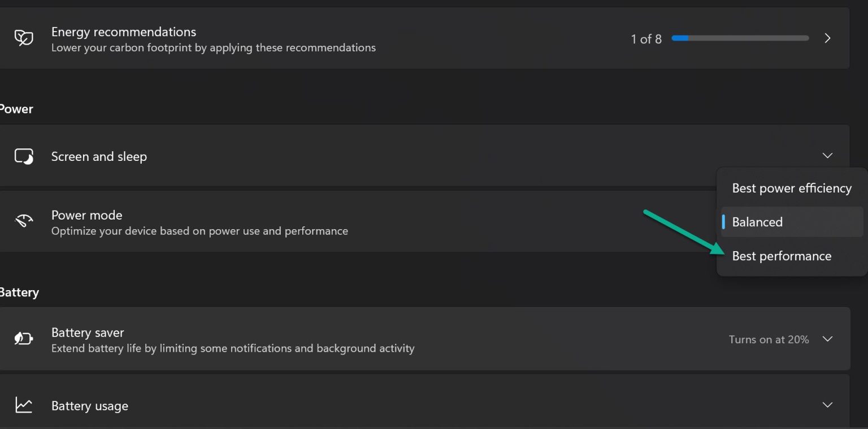This screenshot has width=868, height=429.
Task: Click the Screen and sleep display icon
Action: [x=24, y=156]
